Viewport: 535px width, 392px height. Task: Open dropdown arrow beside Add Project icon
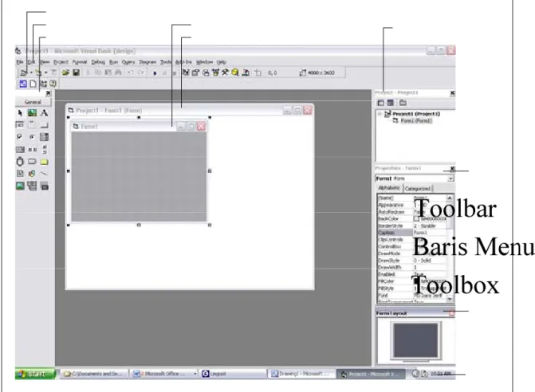click(x=31, y=73)
